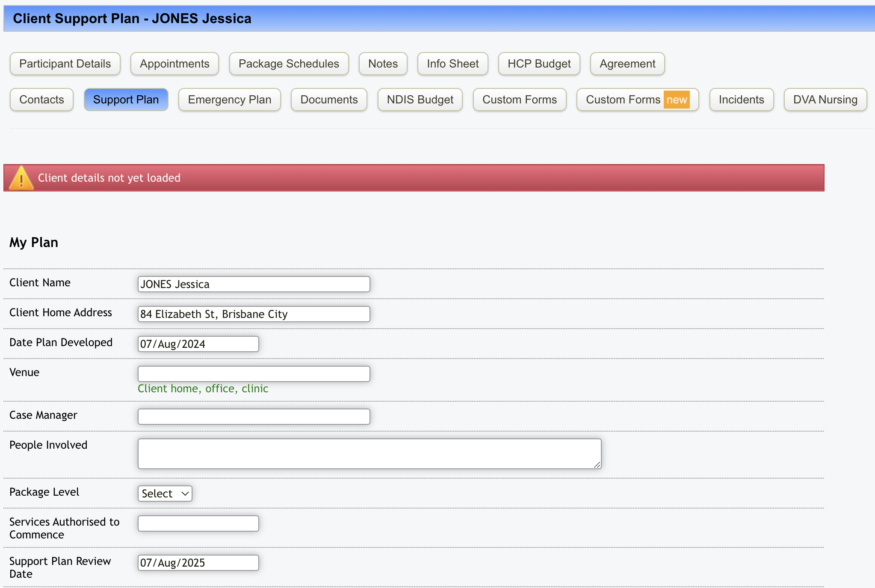Screen dimensions: 875x588
Task: Click Support Plan Review Date field
Action: pyautogui.click(x=198, y=563)
